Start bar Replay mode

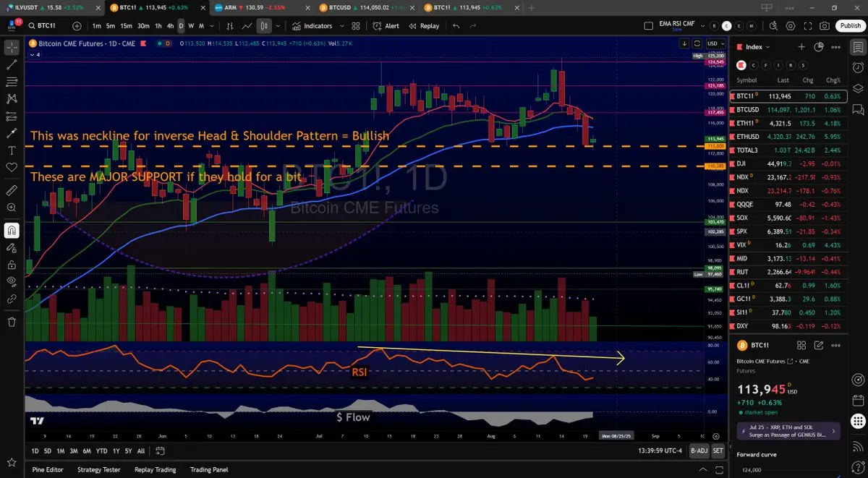coord(424,25)
